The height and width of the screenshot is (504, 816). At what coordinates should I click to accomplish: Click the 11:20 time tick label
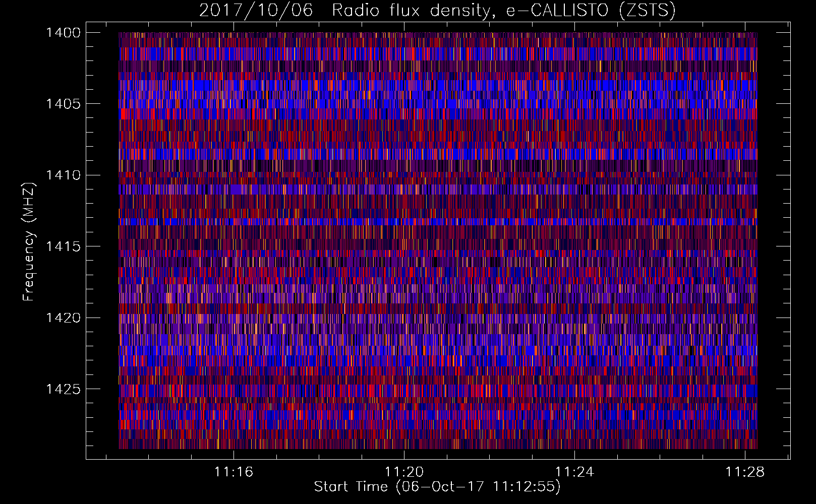click(x=404, y=472)
